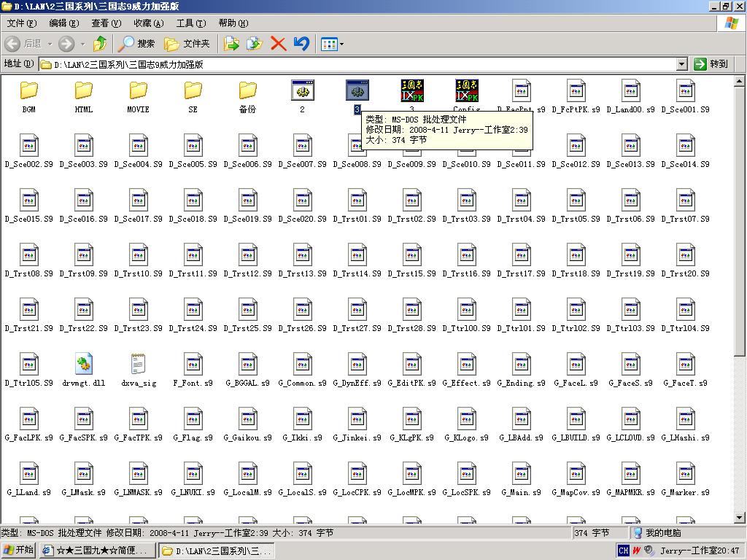
Task: Click the Copy To folder toolbar icon
Action: pos(254,44)
